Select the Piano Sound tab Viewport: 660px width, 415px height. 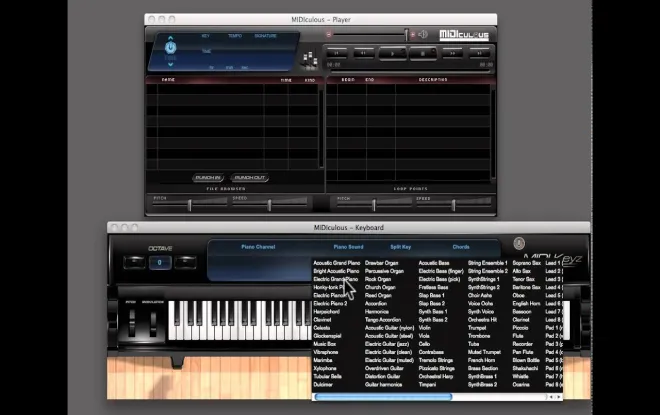[x=348, y=247]
